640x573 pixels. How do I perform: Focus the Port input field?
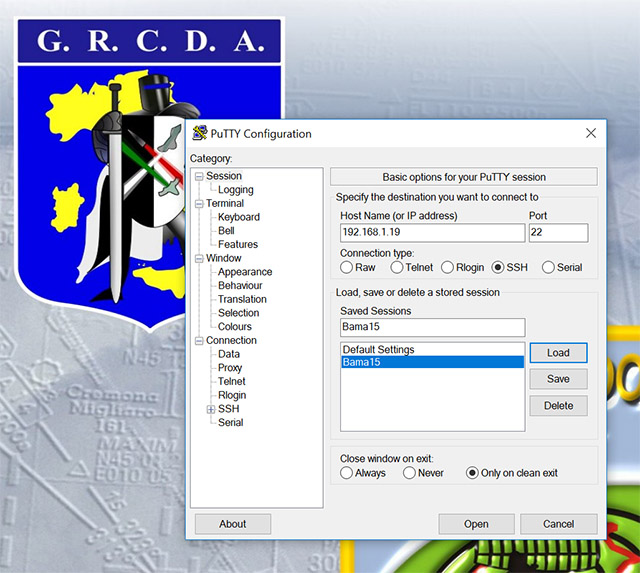tap(558, 233)
